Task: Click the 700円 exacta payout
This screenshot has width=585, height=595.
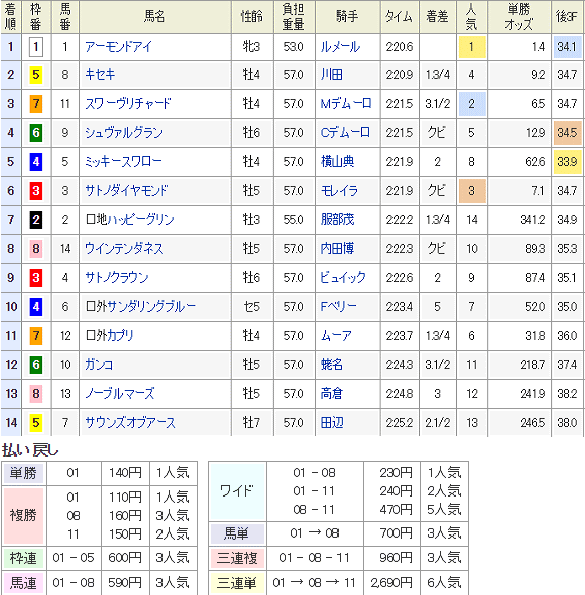Action: (x=396, y=534)
